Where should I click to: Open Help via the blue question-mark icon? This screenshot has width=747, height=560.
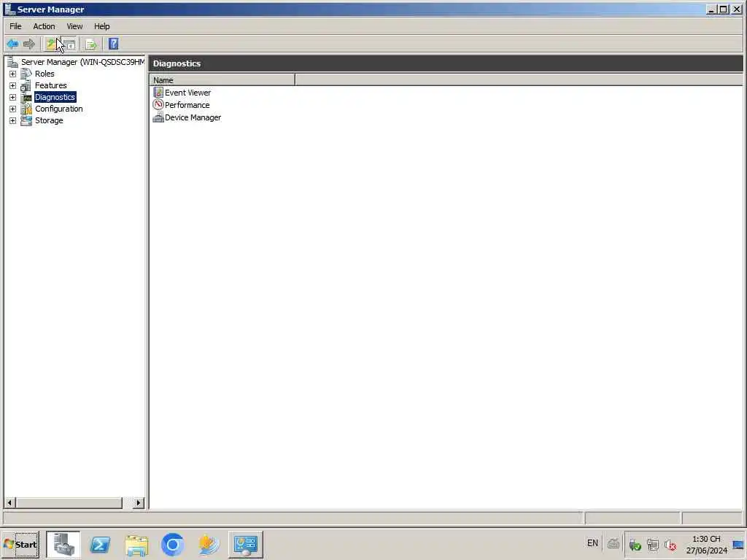coord(113,44)
